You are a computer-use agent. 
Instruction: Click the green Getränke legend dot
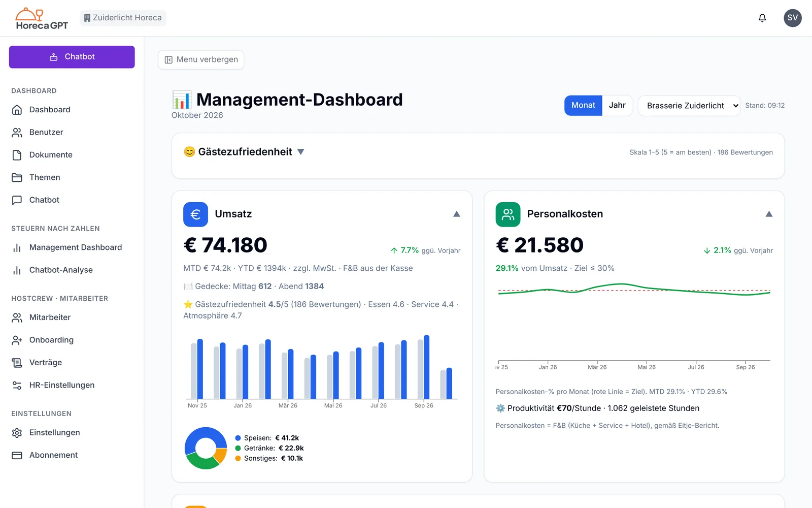click(x=238, y=448)
